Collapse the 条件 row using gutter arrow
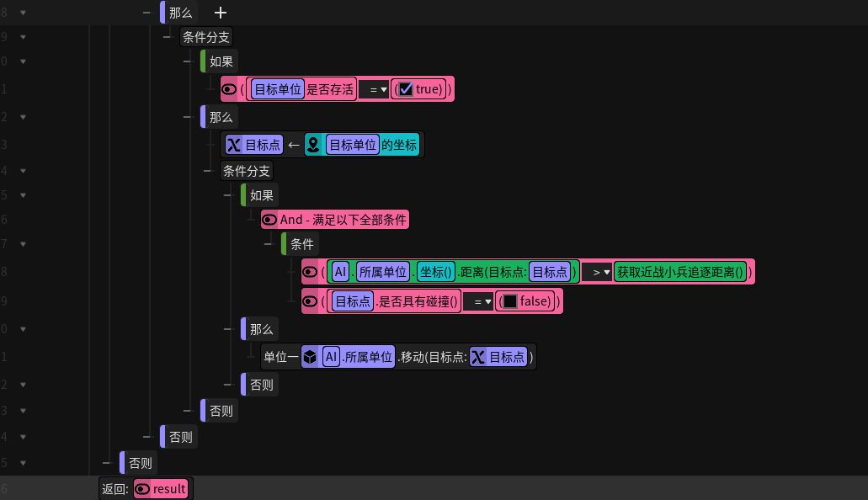868x500 pixels. (x=23, y=244)
